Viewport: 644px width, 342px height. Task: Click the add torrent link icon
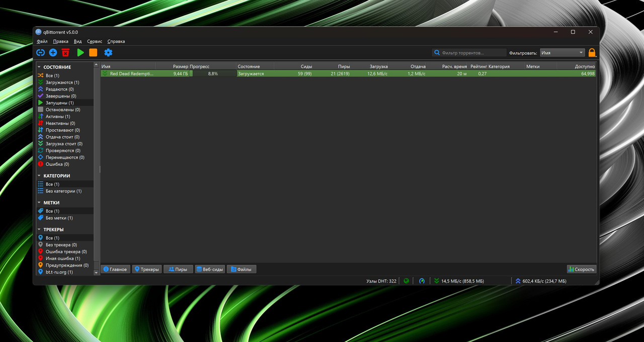pyautogui.click(x=40, y=52)
